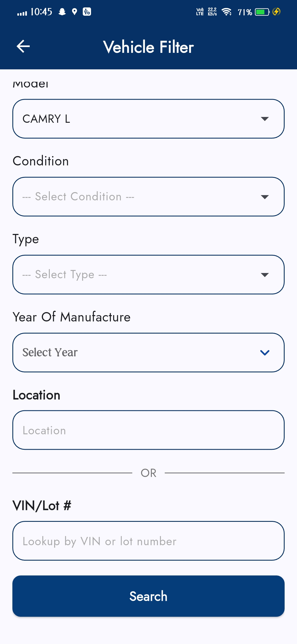This screenshot has width=297, height=644.
Task: Open the Model dropdown showing CAMRY L
Action: pos(148,119)
